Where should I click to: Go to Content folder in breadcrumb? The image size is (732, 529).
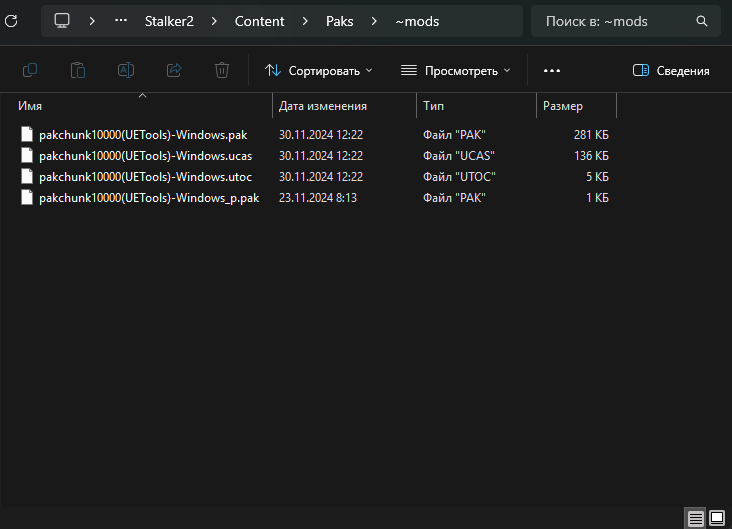coord(260,21)
